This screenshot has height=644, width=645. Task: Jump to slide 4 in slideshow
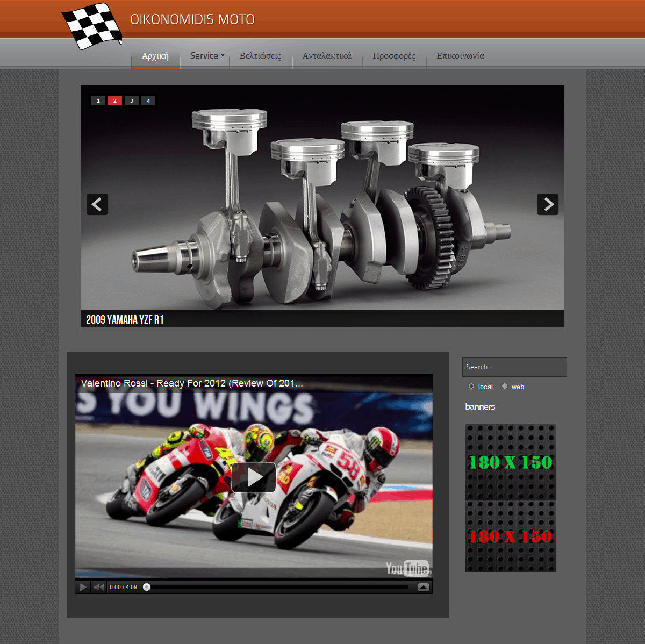coord(148,101)
